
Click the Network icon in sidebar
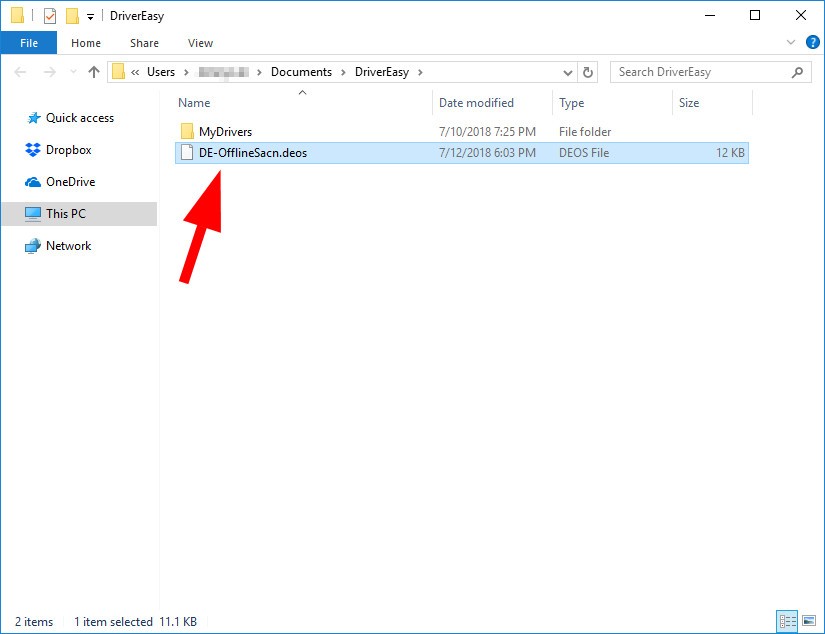point(33,246)
